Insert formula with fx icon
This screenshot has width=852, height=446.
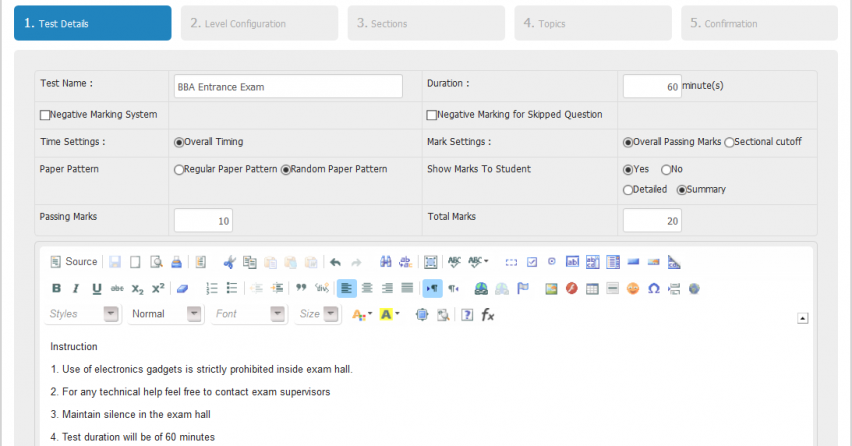point(487,315)
